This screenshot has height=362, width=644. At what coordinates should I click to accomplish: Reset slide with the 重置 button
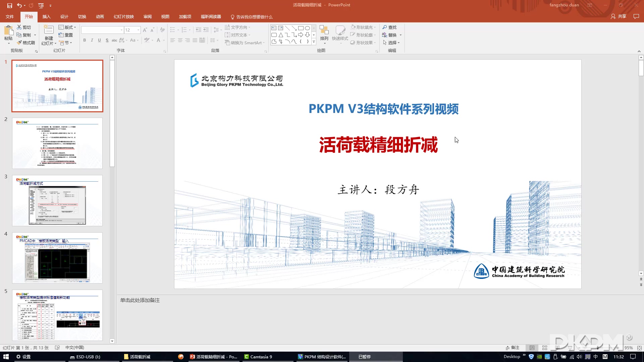point(66,35)
